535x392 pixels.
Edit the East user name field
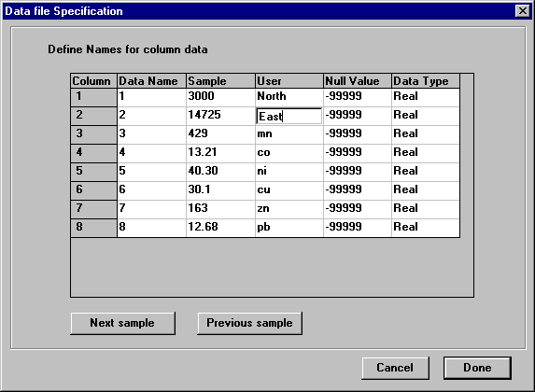(x=289, y=117)
